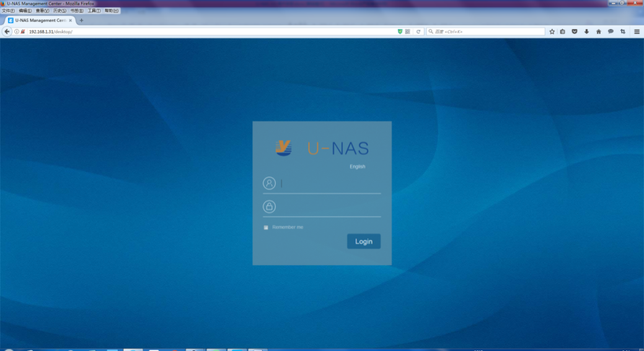This screenshot has height=351, width=644.
Task: Click the U-NAS logo emblem
Action: 283,148
